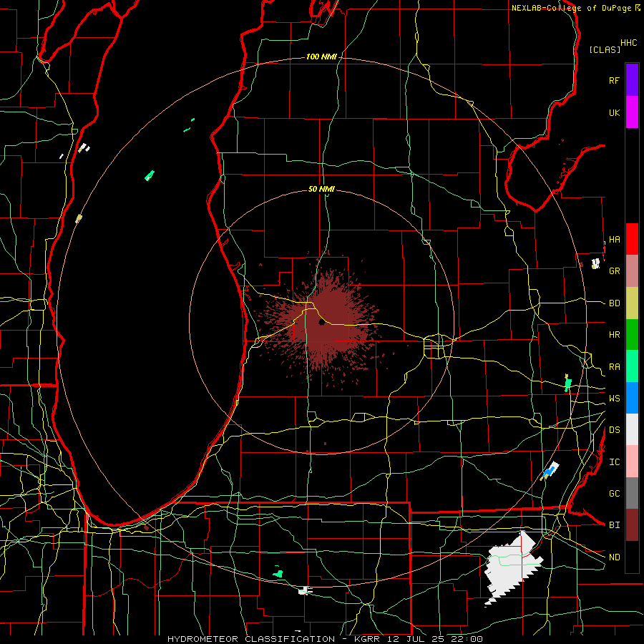Screen dimensions: 644x644
Task: Click the 'ND' legend label
Action: (615, 557)
